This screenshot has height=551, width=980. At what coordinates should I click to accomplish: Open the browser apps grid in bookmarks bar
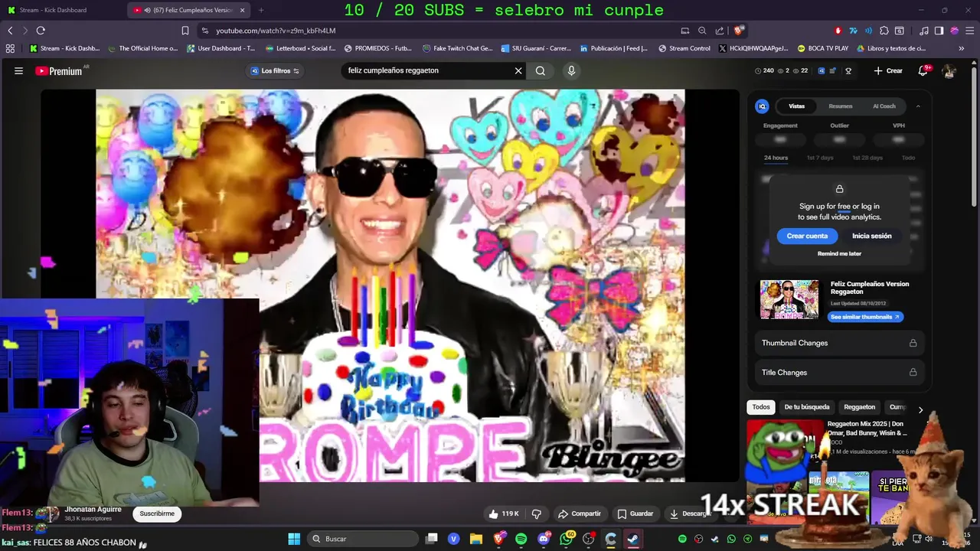pos(10,48)
